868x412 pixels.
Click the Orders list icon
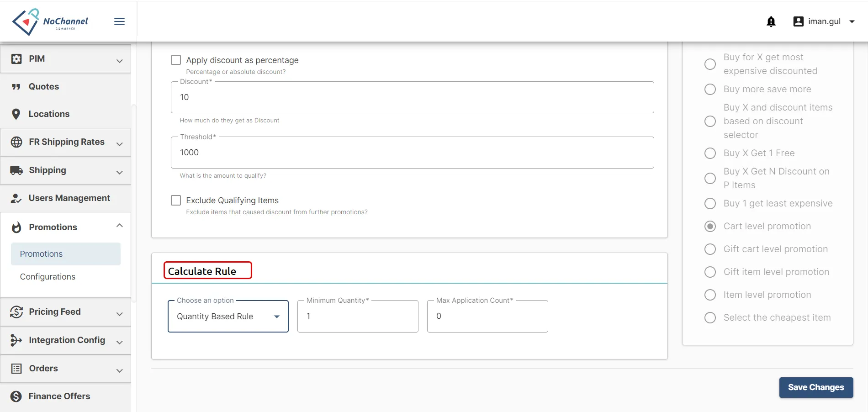[16, 369]
